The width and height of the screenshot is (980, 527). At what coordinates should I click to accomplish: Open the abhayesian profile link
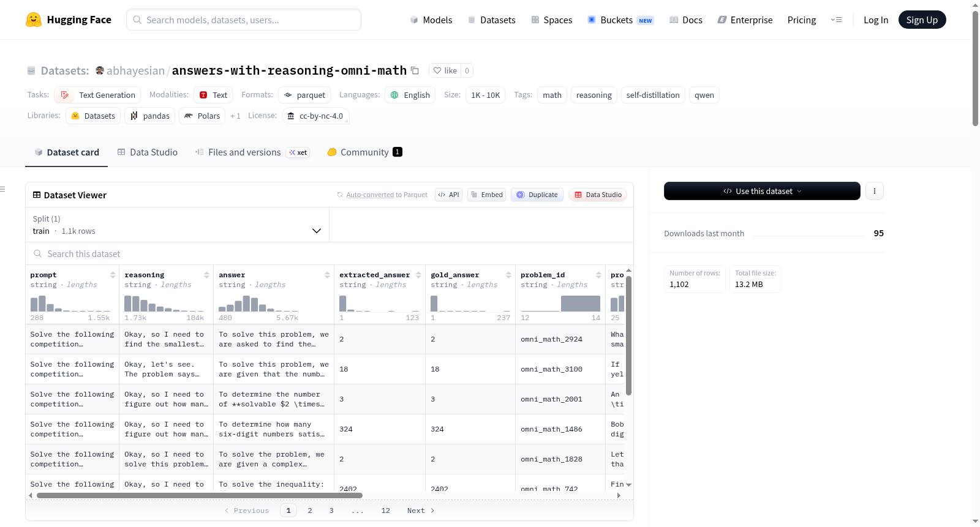pyautogui.click(x=135, y=70)
